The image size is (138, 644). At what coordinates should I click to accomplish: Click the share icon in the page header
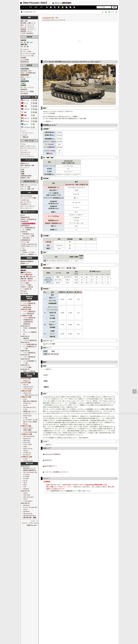(102, 12)
